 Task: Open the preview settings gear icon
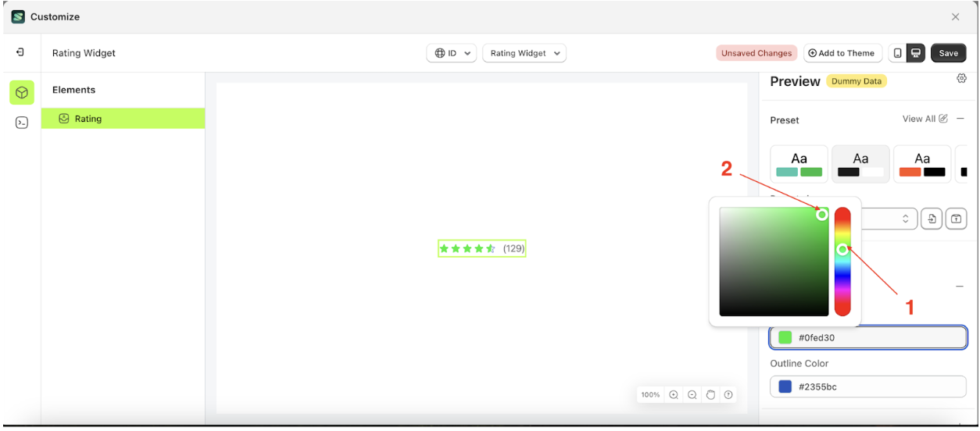point(961,78)
